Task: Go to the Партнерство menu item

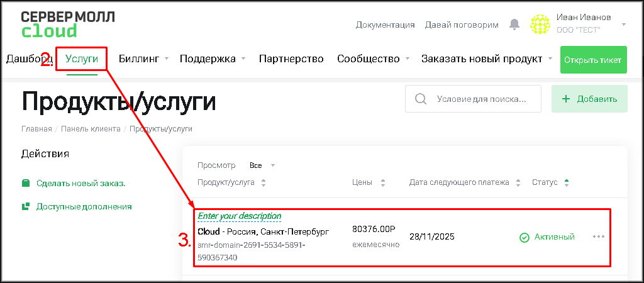Action: pos(291,59)
